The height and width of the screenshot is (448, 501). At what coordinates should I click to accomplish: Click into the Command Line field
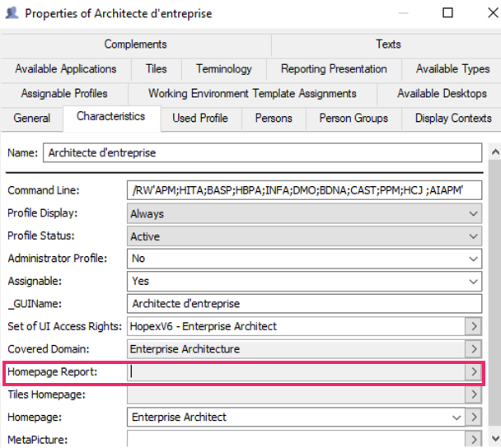[304, 190]
